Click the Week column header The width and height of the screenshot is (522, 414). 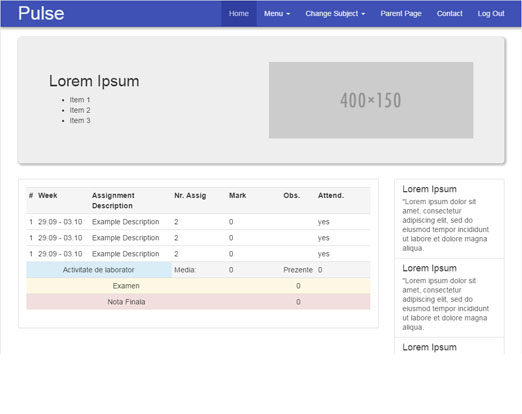pyautogui.click(x=48, y=195)
